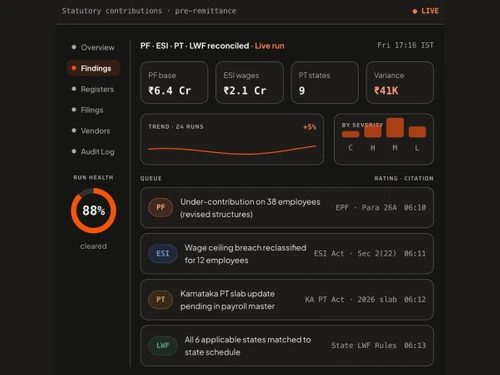Click the cleared label under the ring
The height and width of the screenshot is (375, 500).
coord(93,246)
